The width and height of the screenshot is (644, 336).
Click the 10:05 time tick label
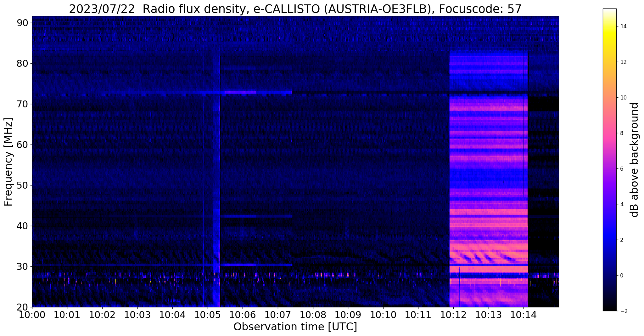[208, 315]
